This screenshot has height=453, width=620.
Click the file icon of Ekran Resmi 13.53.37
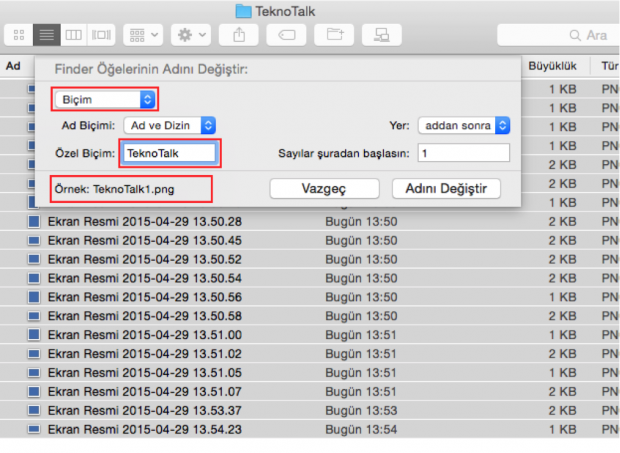click(34, 411)
